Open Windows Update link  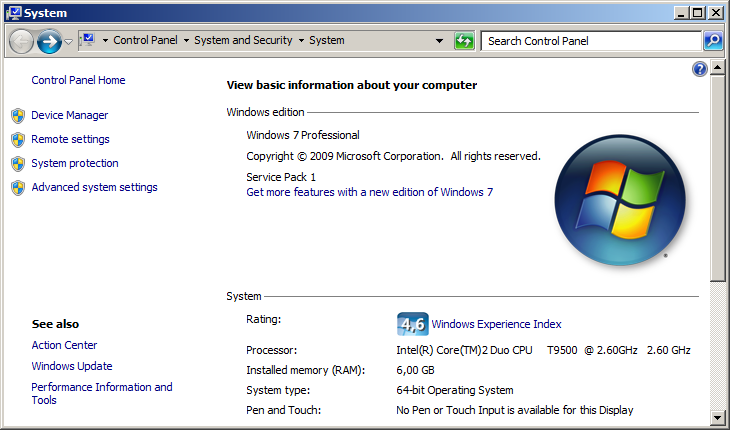[x=72, y=366]
